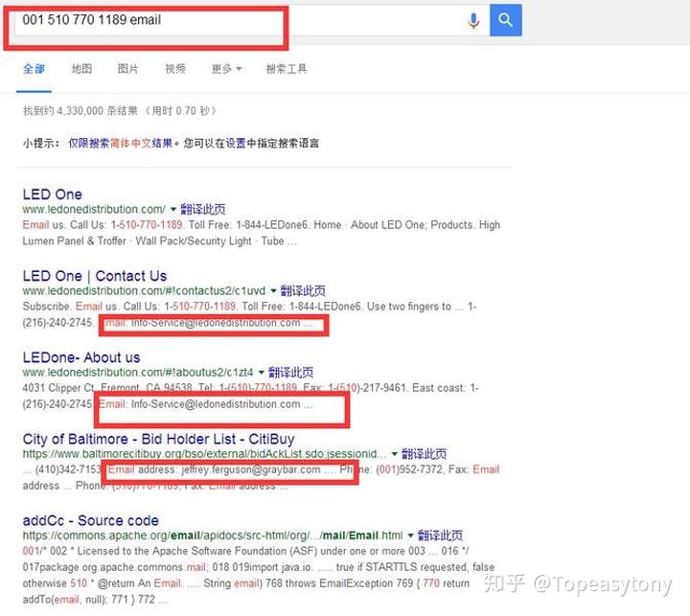Click the microphone voice search icon
This screenshot has width=690, height=616.
[473, 20]
